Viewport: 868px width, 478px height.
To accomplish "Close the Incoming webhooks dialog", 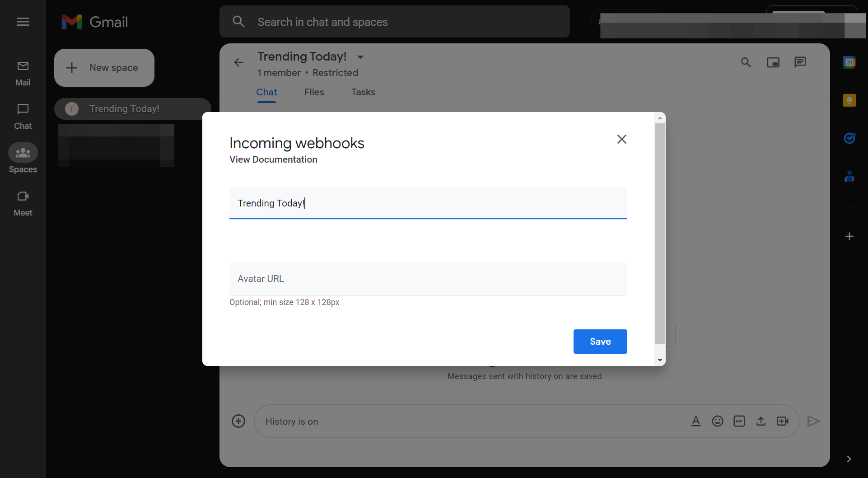I will click(622, 139).
